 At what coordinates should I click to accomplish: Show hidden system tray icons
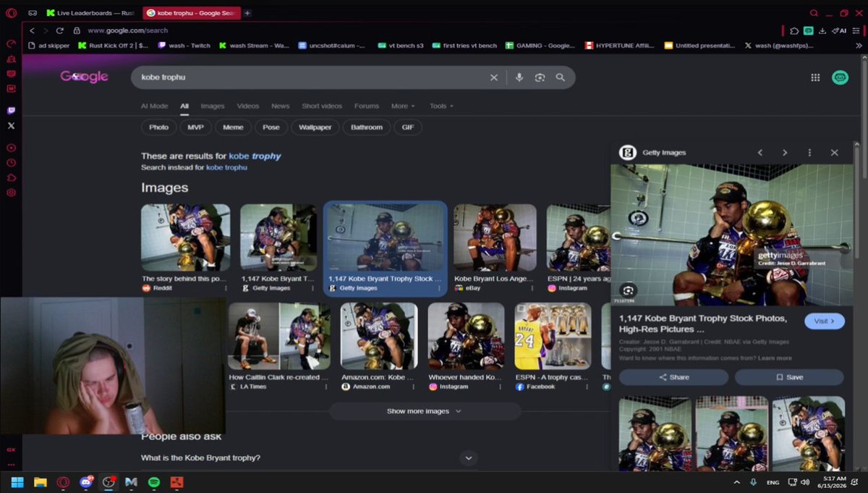click(736, 482)
